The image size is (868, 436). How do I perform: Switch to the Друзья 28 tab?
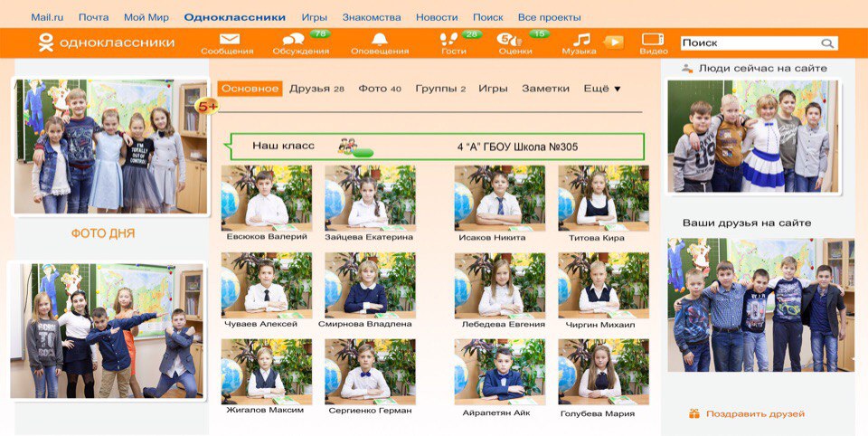point(316,89)
